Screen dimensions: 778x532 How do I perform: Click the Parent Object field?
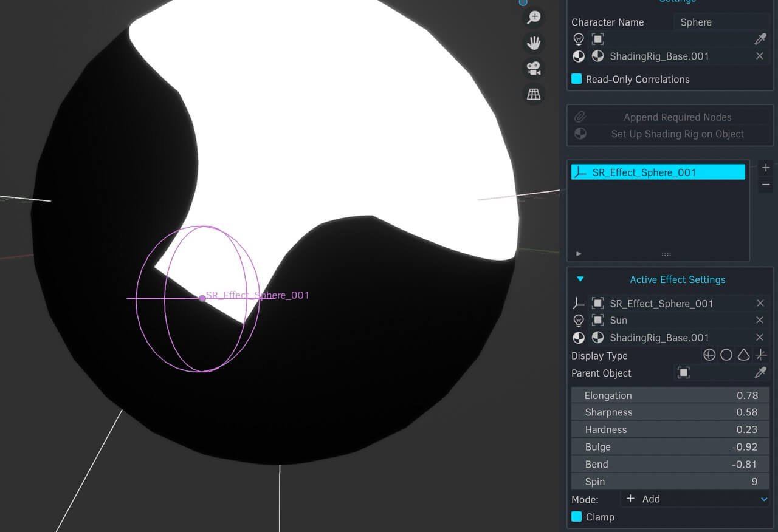712,373
